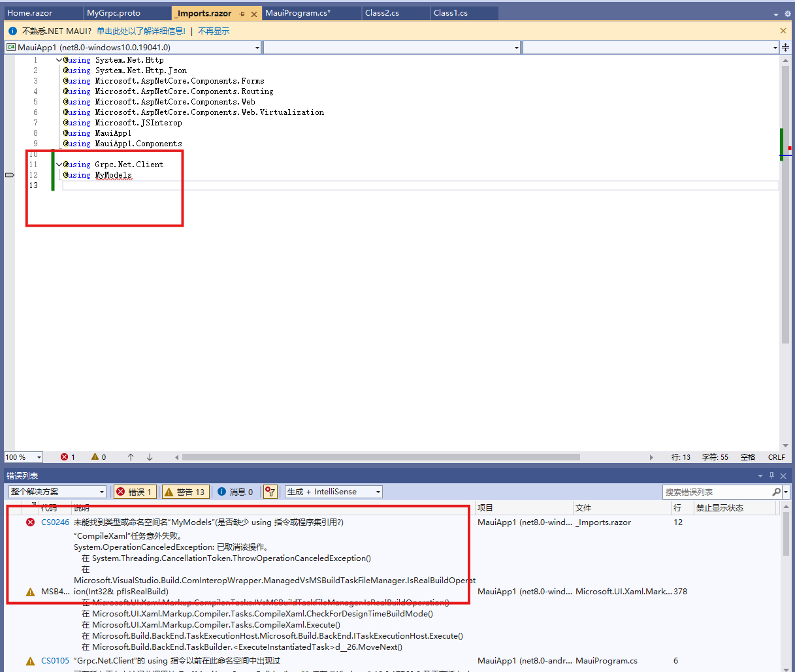Screen dimensions: 795x672
Task: Focus the Error List search input field
Action: 717,492
